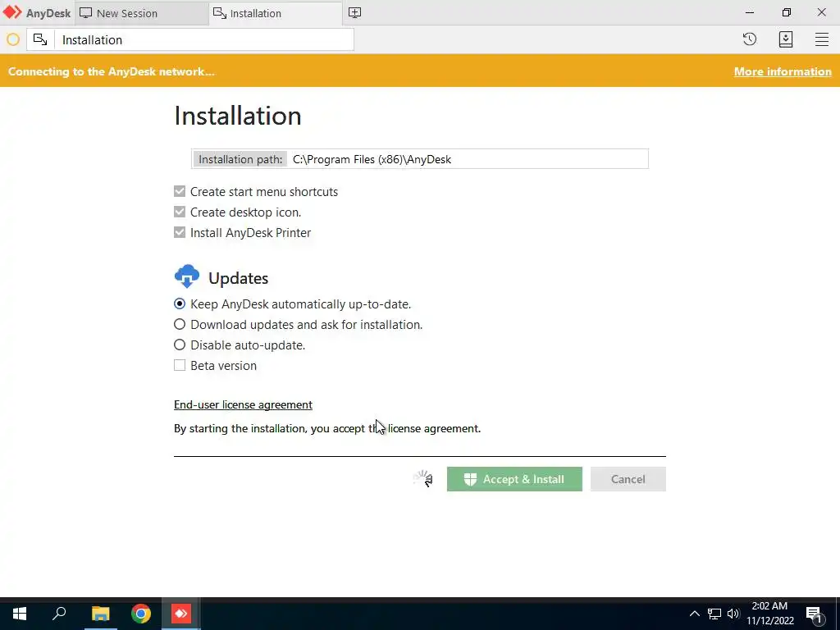Select Disable auto-update option
Viewport: 840px width, 630px height.
(180, 345)
